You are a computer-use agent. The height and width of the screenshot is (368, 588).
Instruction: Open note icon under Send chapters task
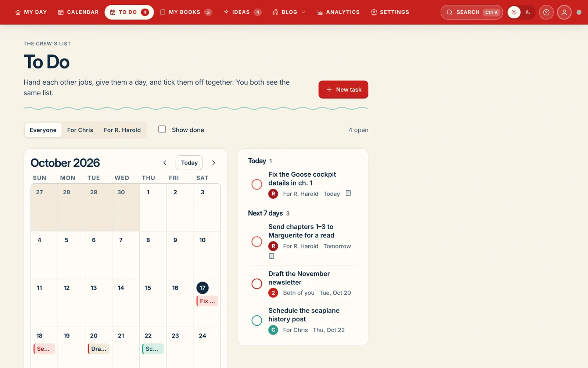(x=272, y=256)
